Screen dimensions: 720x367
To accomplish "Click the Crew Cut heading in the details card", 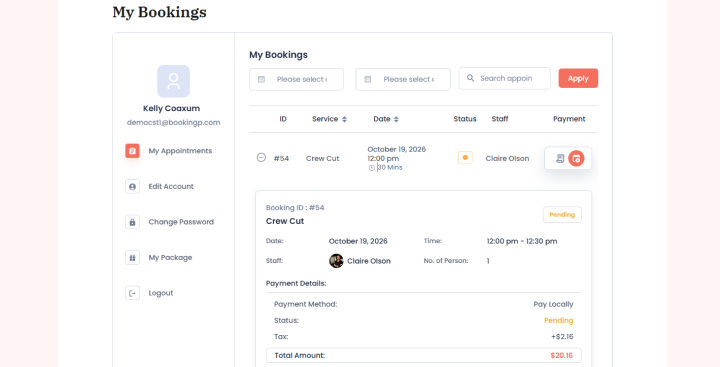I will click(285, 221).
